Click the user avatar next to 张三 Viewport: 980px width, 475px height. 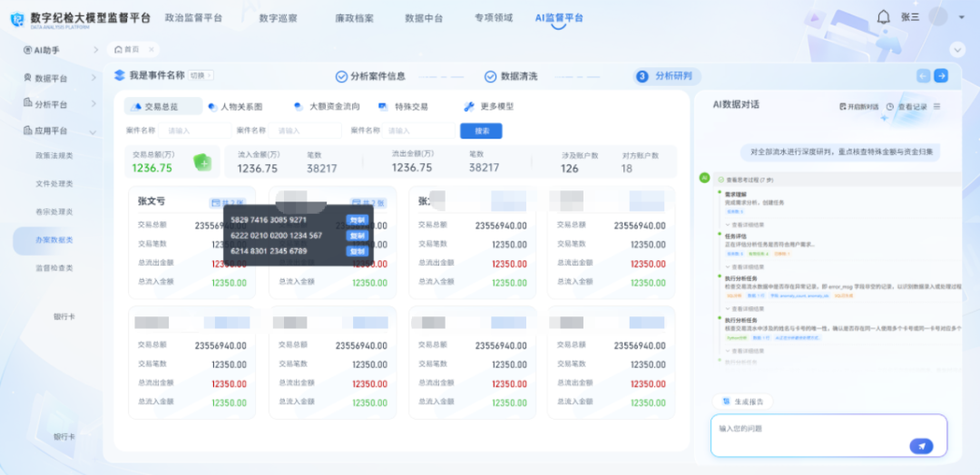click(937, 17)
